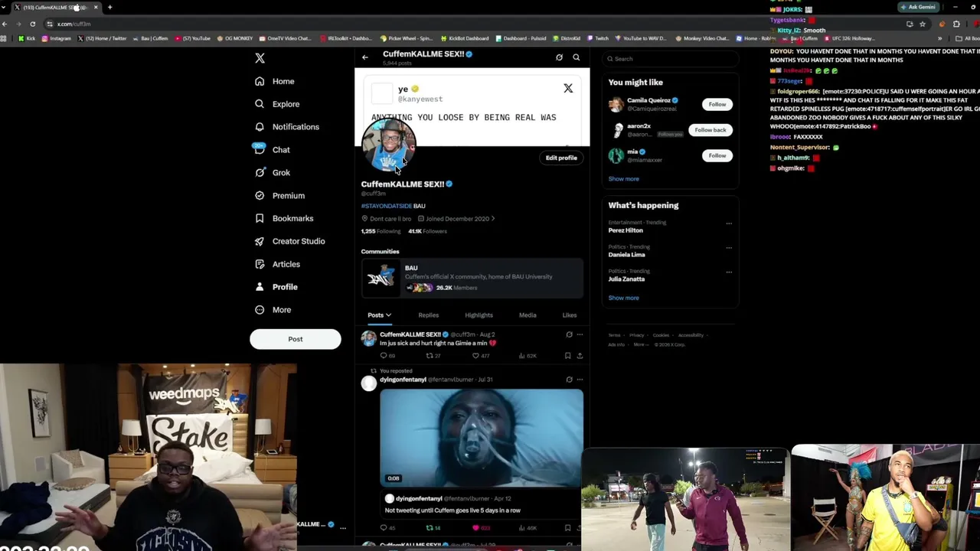The width and height of the screenshot is (980, 551).
Task: Open the More menu in the sidebar
Action: click(x=273, y=310)
